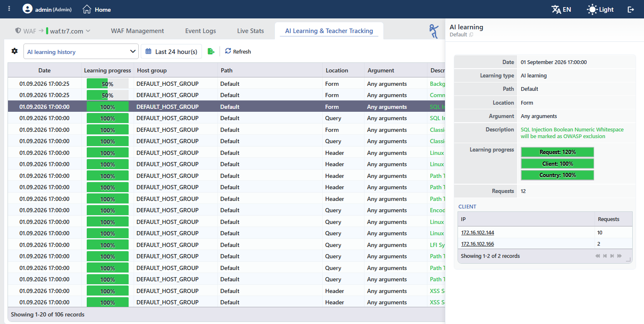Select the first row dated 01.09.2026 17:00:25
The width and height of the screenshot is (644, 324).
click(x=226, y=84)
